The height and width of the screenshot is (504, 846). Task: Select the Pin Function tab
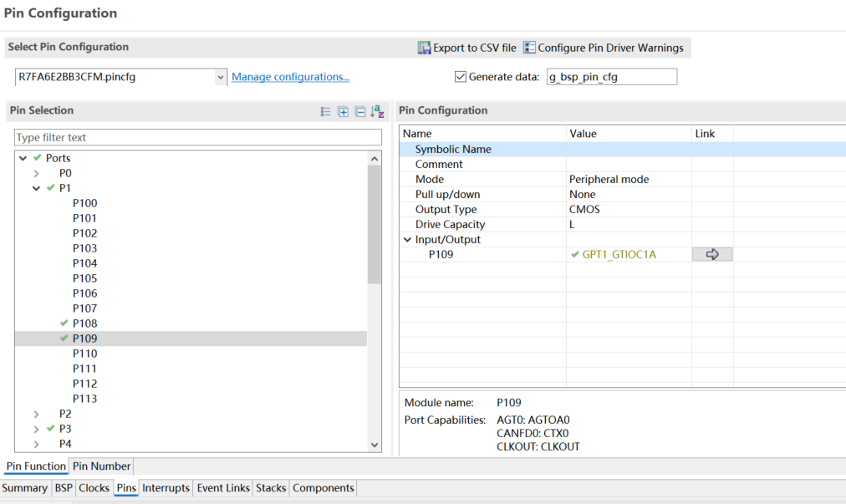[x=36, y=466]
